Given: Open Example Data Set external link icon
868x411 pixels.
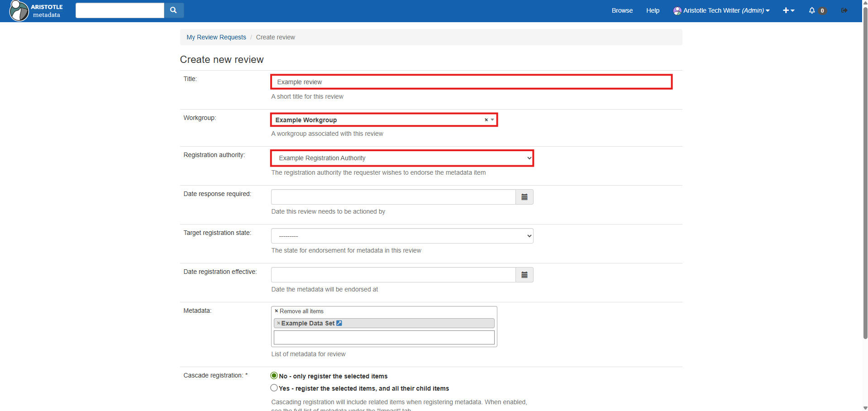Looking at the screenshot, I should 339,323.
